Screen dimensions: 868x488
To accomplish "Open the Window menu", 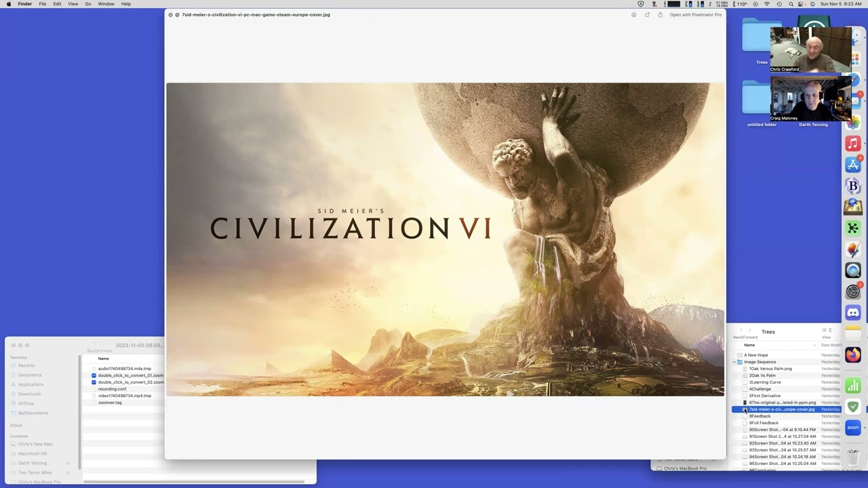I will point(106,4).
